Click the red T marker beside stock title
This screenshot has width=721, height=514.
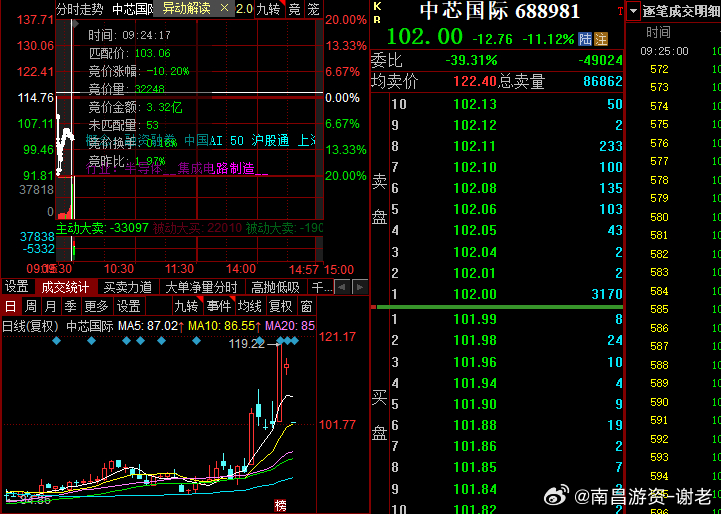click(x=620, y=11)
